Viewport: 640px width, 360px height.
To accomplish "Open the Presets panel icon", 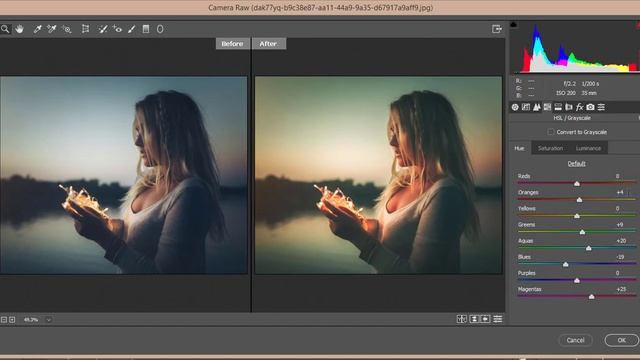I will (601, 107).
